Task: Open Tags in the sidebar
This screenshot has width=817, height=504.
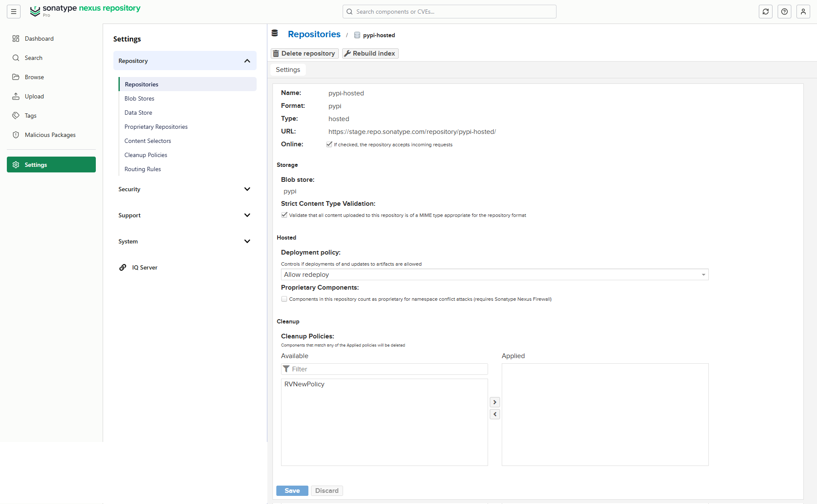Action: click(51, 116)
